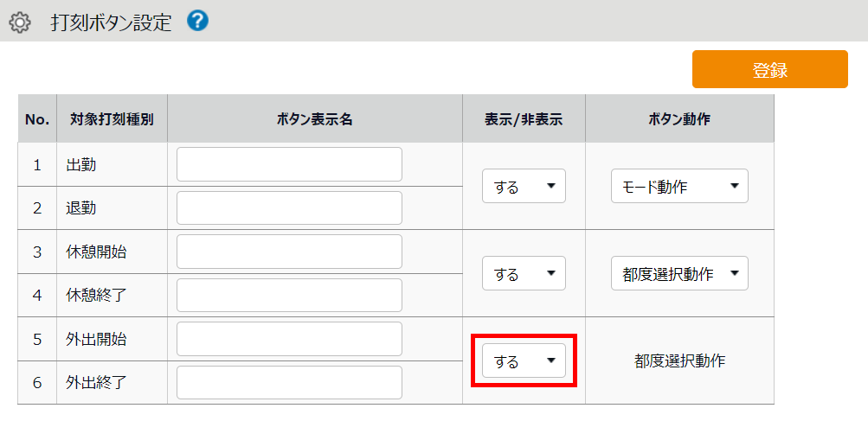Open the 表示/非表示 dropdown for 出勤/退勤
This screenshot has width=868, height=421.
(524, 186)
